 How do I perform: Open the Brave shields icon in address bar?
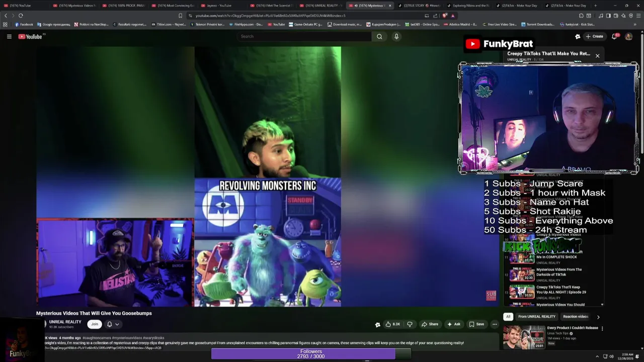click(445, 16)
